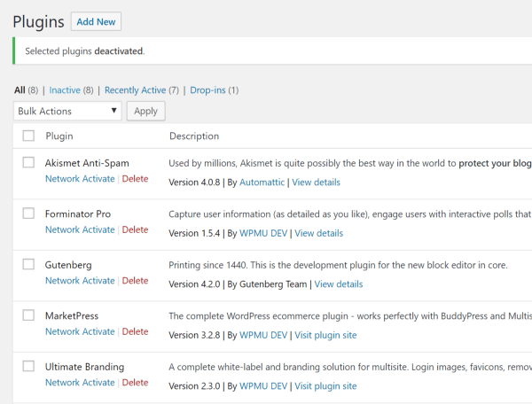Click the Ultimate Branding plugin name
532x404 pixels.
[x=85, y=367]
